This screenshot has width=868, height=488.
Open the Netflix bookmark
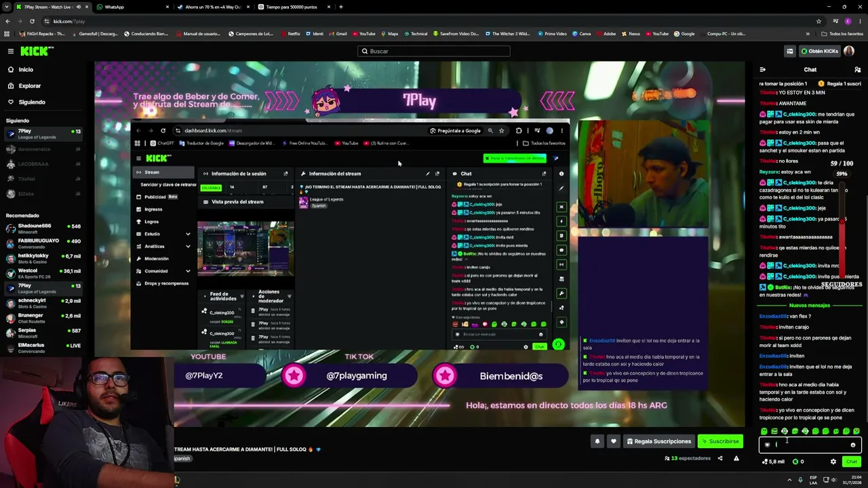pyautogui.click(x=291, y=34)
